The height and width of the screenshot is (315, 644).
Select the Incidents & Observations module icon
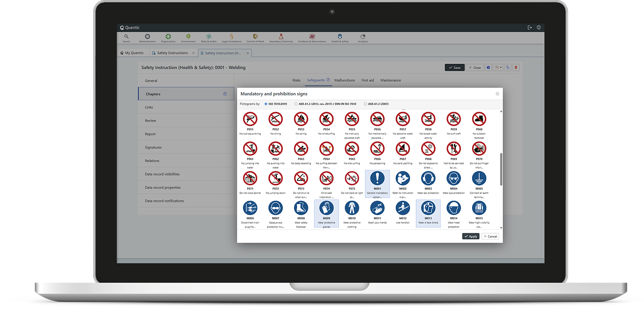(x=312, y=38)
